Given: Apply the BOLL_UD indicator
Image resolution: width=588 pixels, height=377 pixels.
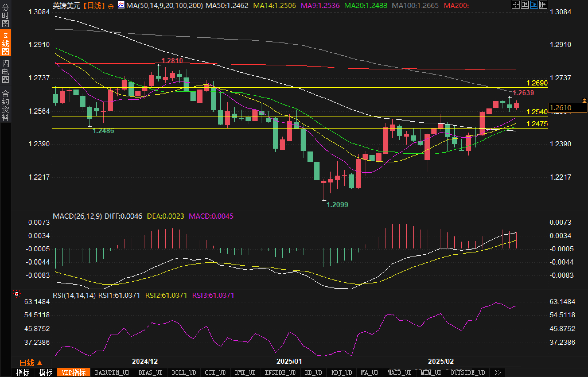Looking at the screenshot, I should (x=184, y=372).
